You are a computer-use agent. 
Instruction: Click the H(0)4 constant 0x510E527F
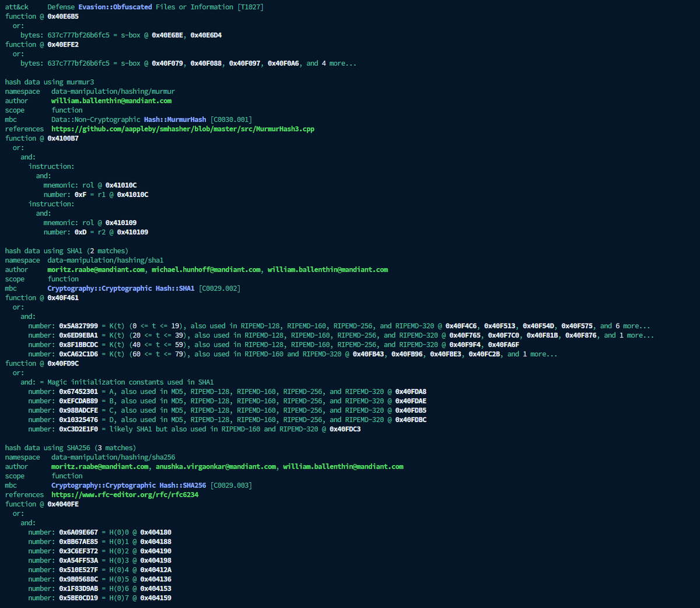[x=78, y=570]
